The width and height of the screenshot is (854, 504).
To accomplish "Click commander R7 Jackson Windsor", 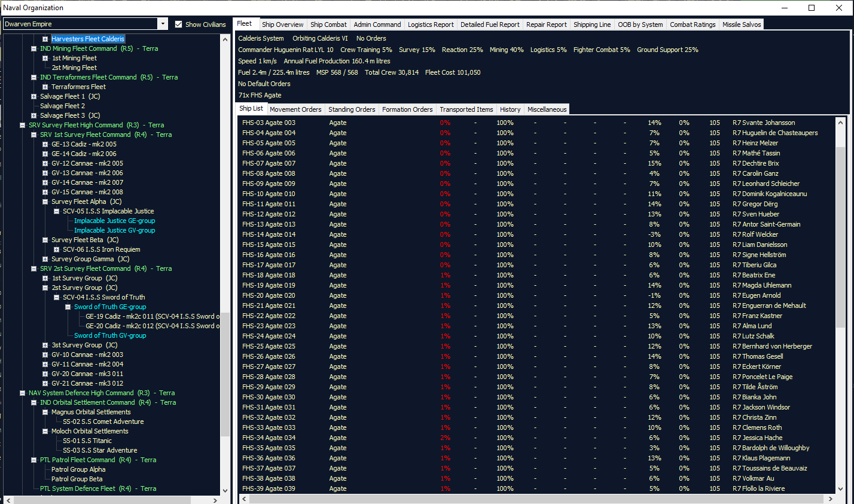I will [761, 407].
